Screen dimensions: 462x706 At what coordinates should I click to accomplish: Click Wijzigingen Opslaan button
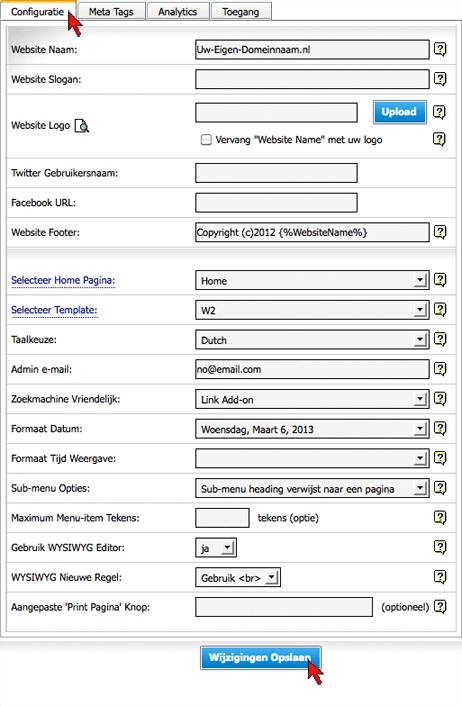(x=260, y=657)
